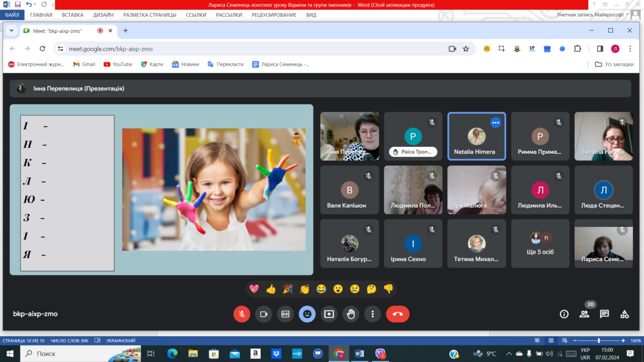Open chat with everyone panel
Image resolution: width=644 pixels, height=362 pixels.
point(604,314)
